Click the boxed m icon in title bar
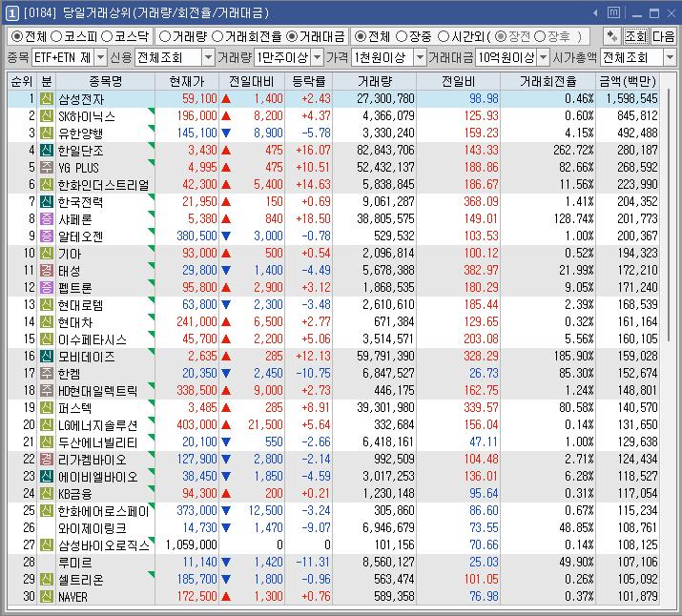The width and height of the screenshot is (682, 616). point(613,13)
